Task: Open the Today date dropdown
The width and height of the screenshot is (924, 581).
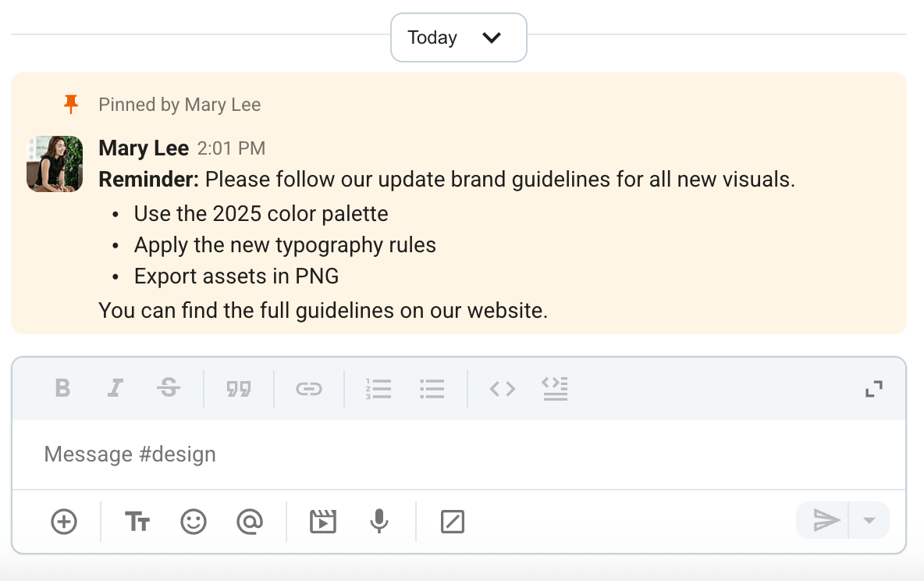Action: 458,37
